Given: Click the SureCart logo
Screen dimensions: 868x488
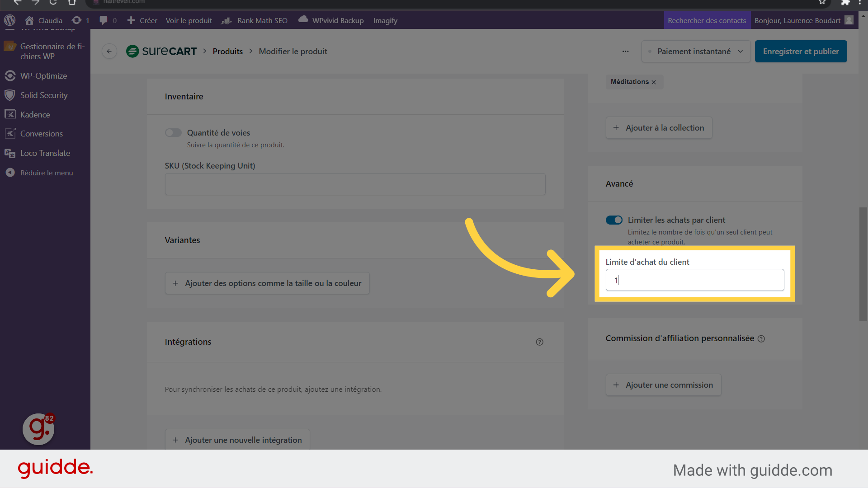Looking at the screenshot, I should [161, 51].
